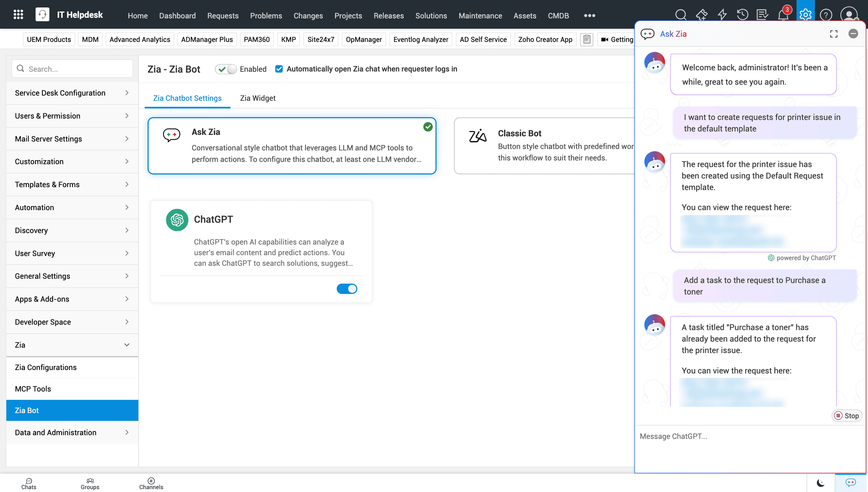Turn off the ChatGPT toggle switch
This screenshot has width=868, height=492.
(x=347, y=288)
